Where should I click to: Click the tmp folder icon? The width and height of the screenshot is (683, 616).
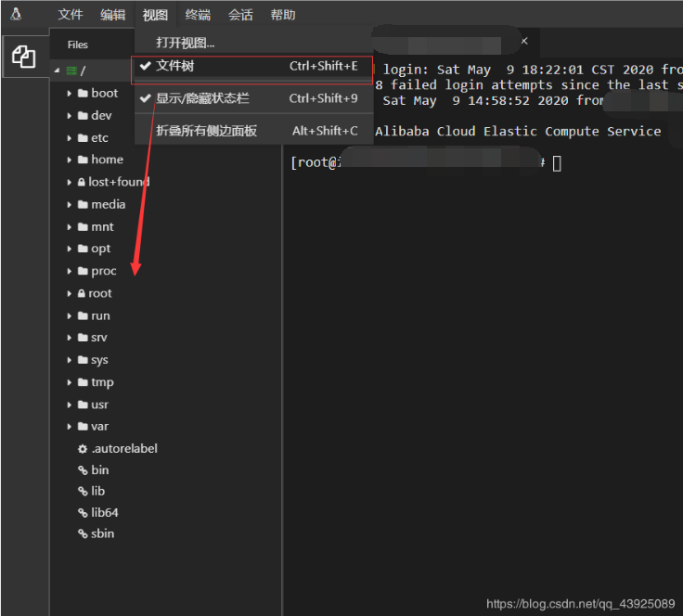pyautogui.click(x=83, y=382)
